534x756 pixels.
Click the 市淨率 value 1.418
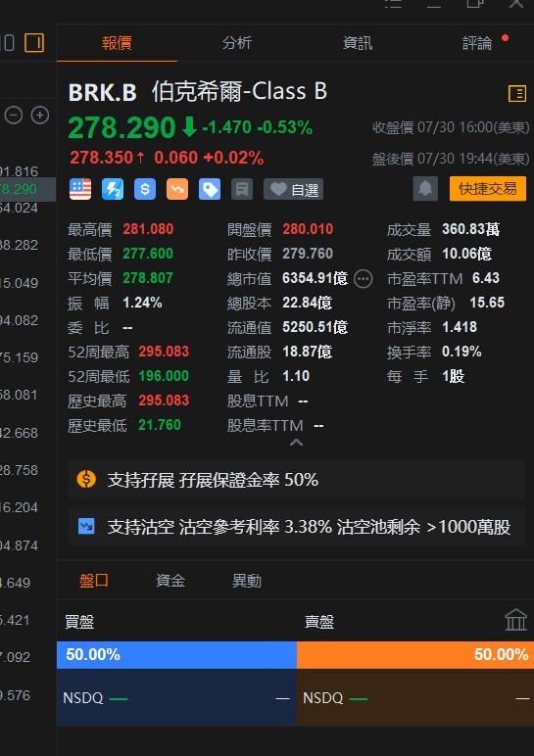[460, 327]
